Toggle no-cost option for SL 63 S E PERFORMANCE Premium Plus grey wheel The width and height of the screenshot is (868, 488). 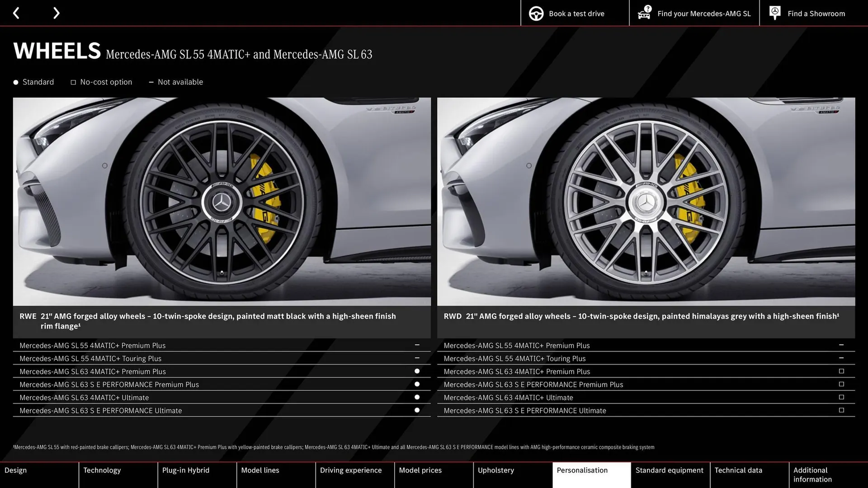tap(841, 384)
